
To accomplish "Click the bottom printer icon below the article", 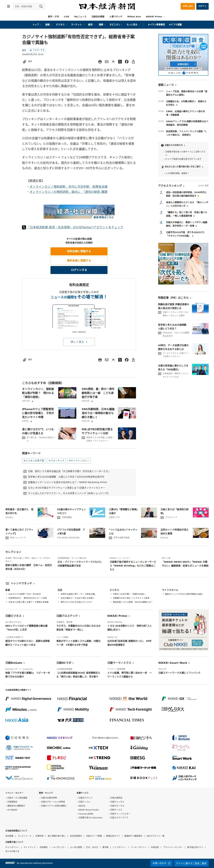I will coord(100,360).
